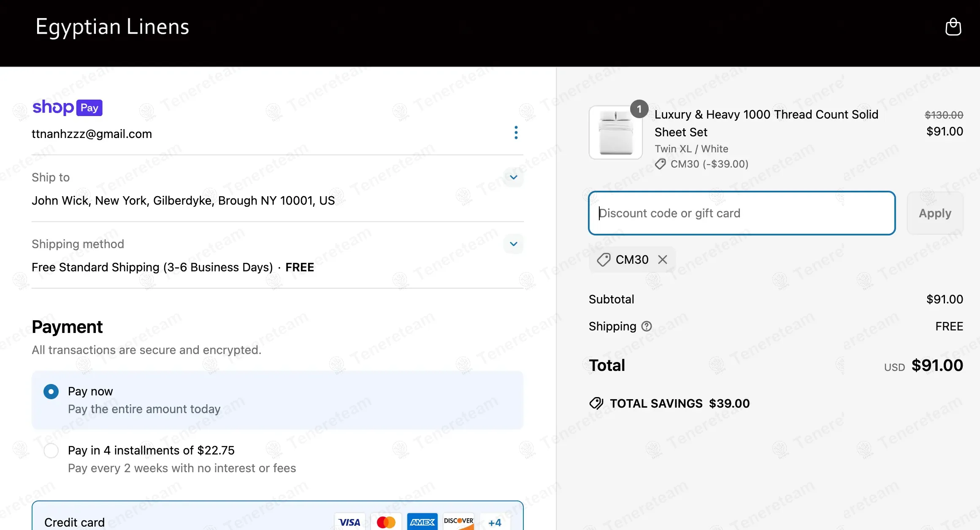This screenshot has width=980, height=530.
Task: Select the Pay now option
Action: (51, 392)
